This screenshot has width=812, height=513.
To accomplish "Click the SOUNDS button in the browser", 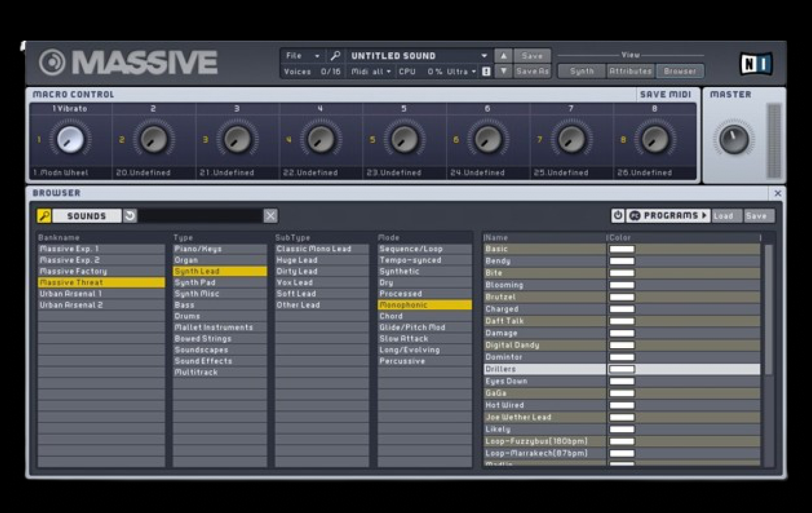I will coord(86,216).
